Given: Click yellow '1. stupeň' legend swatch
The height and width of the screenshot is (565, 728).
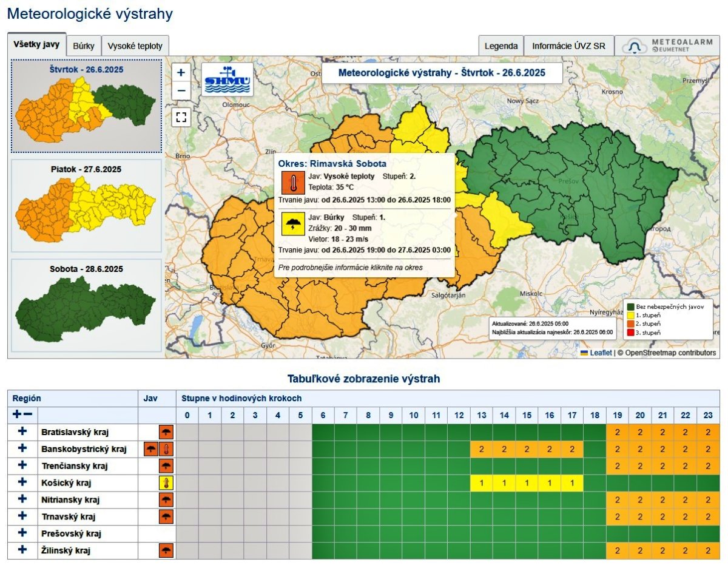Looking at the screenshot, I should click(631, 316).
